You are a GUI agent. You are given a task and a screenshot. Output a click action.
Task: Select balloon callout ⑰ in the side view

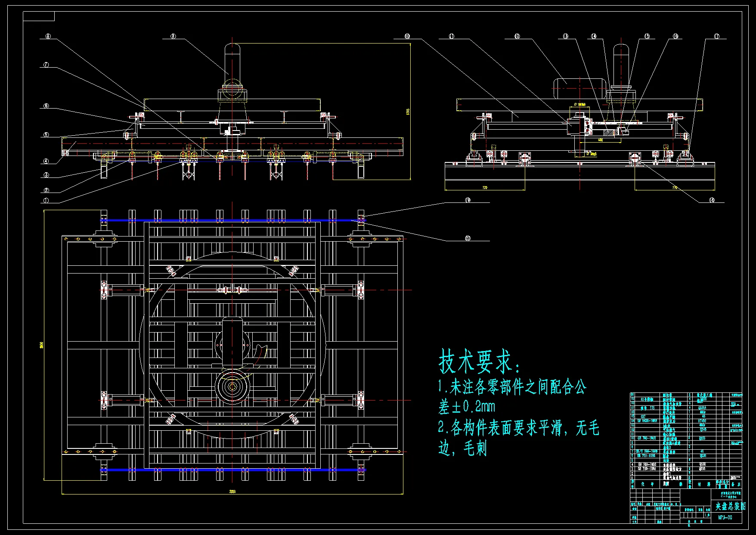click(716, 36)
